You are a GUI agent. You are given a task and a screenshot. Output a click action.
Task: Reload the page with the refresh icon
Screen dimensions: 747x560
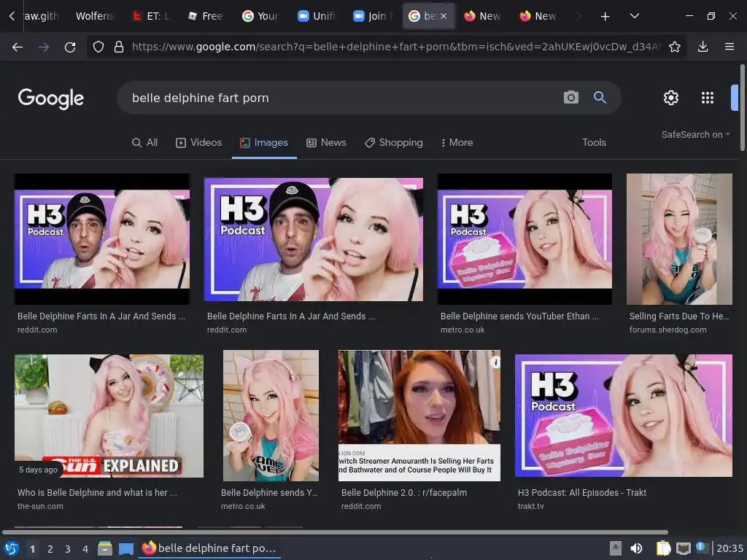click(x=70, y=47)
